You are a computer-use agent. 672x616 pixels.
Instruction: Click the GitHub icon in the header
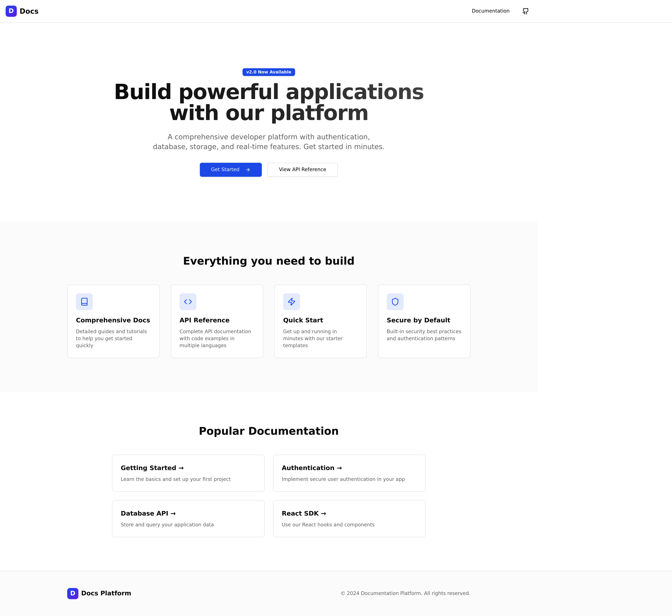pos(525,11)
